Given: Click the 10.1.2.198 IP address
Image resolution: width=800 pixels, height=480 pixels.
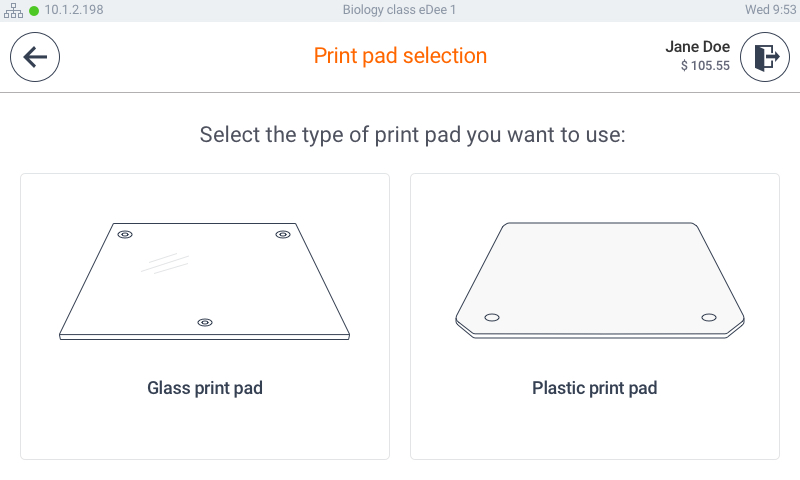Looking at the screenshot, I should 74,10.
